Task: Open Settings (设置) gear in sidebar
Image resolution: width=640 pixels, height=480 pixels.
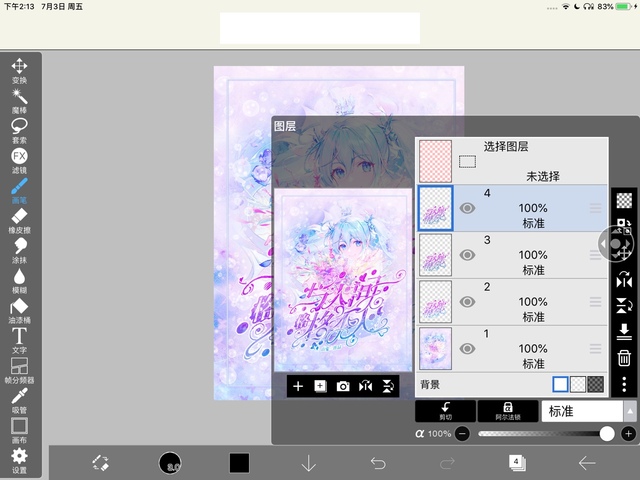Action: 19,459
